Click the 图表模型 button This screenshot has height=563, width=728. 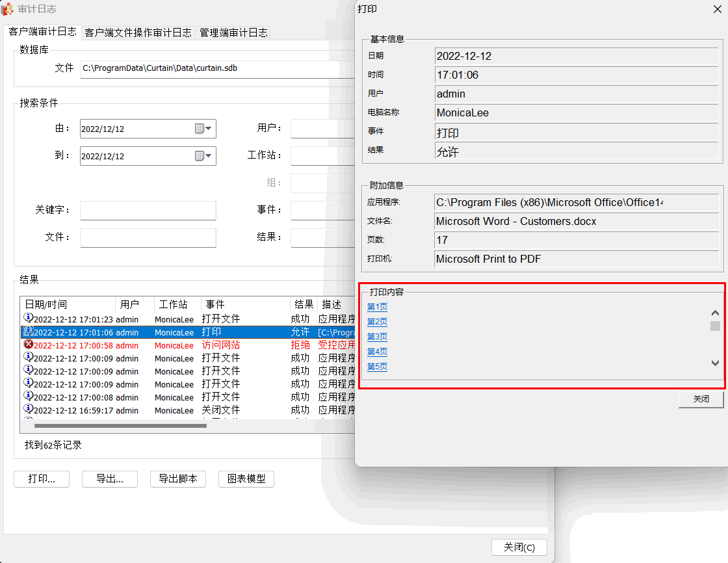click(x=246, y=478)
